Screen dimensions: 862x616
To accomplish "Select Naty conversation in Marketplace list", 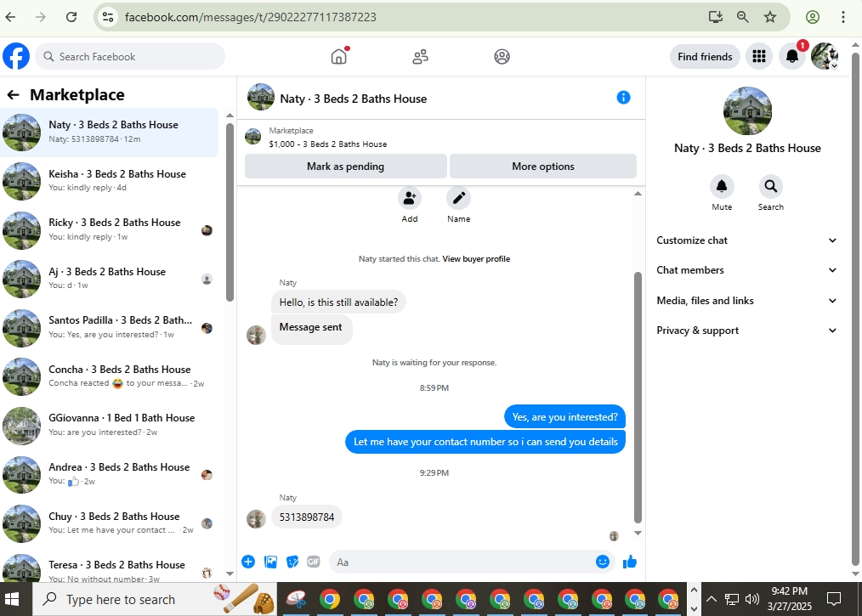I will point(110,132).
